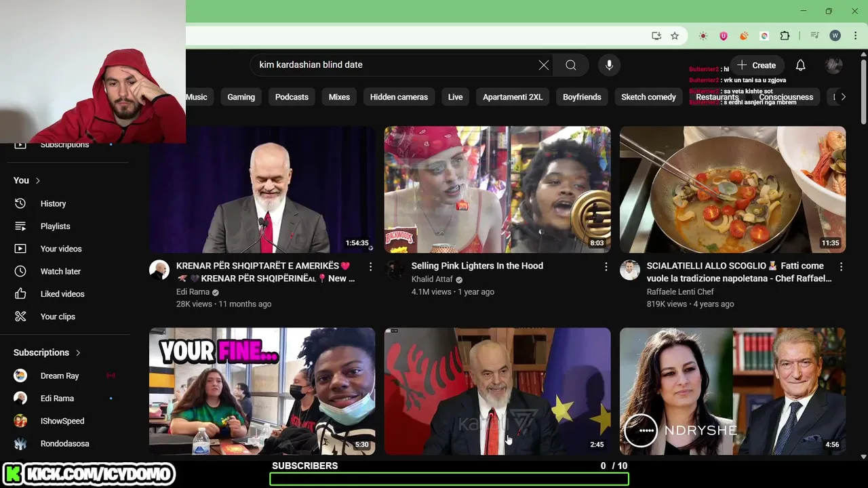Select the Consciousness filter chip
The width and height of the screenshot is (868, 488).
point(786,97)
